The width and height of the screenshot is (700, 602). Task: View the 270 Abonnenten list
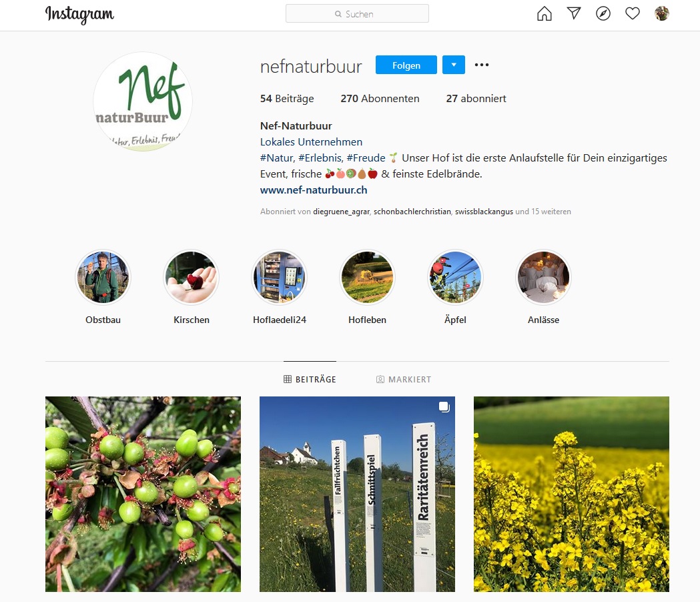(x=380, y=99)
